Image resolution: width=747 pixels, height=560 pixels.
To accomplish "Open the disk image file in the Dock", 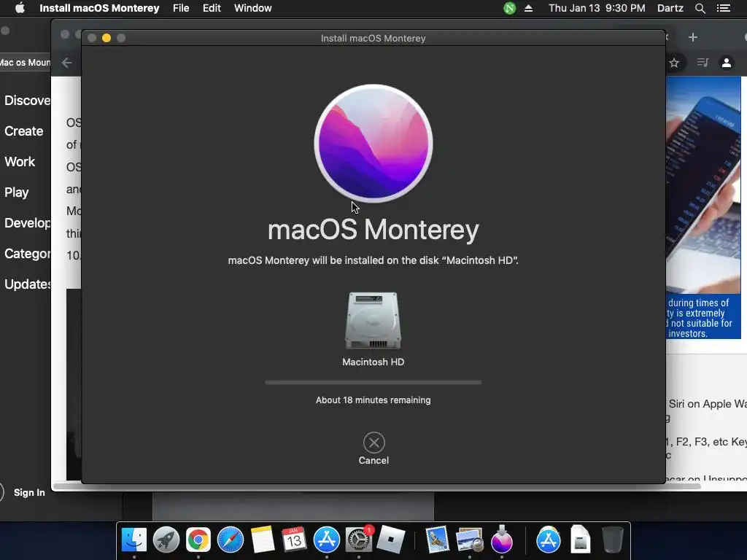I will point(580,539).
